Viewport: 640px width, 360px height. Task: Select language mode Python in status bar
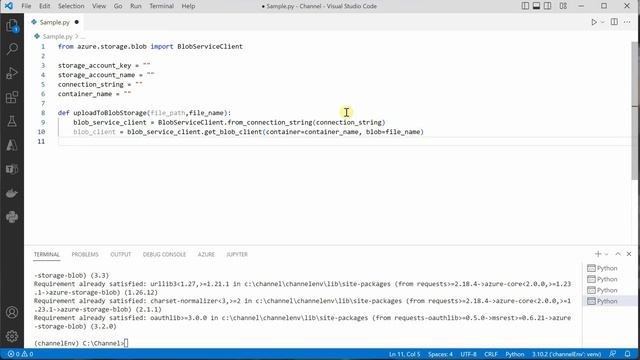pyautogui.click(x=515, y=354)
